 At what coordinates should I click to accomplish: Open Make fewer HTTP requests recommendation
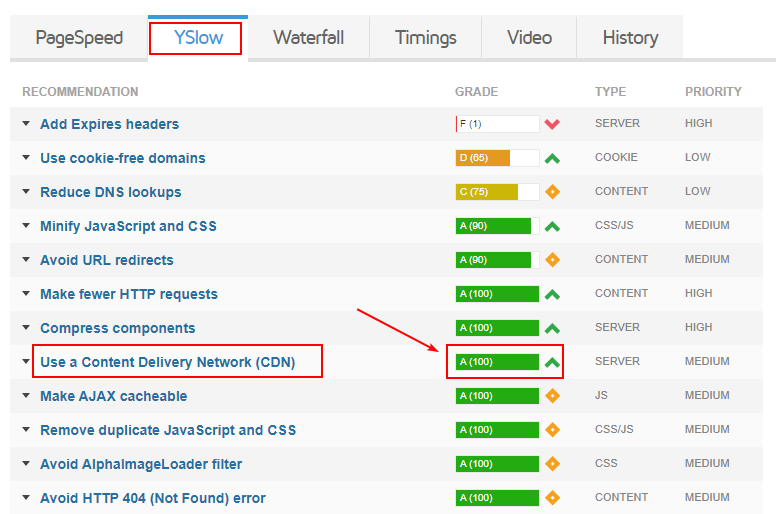(x=129, y=294)
